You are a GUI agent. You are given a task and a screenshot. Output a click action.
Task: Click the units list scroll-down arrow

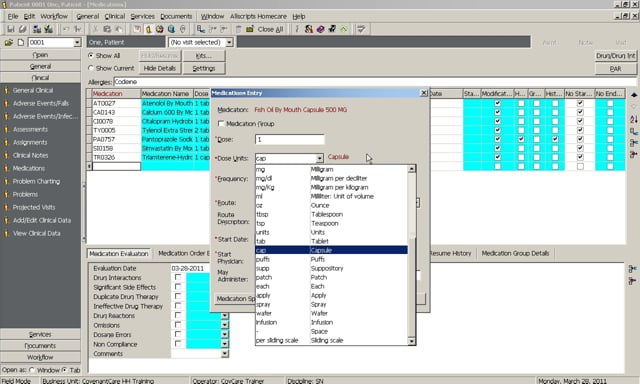[411, 341]
